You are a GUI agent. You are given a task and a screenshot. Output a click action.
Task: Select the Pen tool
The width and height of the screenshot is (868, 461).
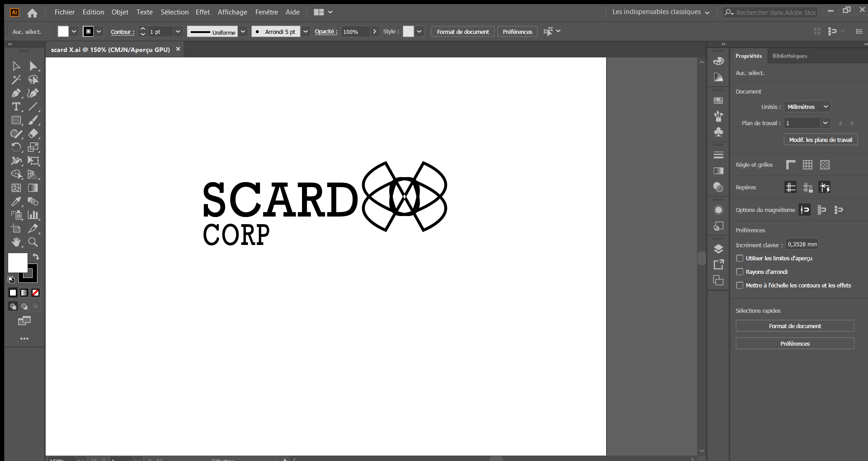16,94
